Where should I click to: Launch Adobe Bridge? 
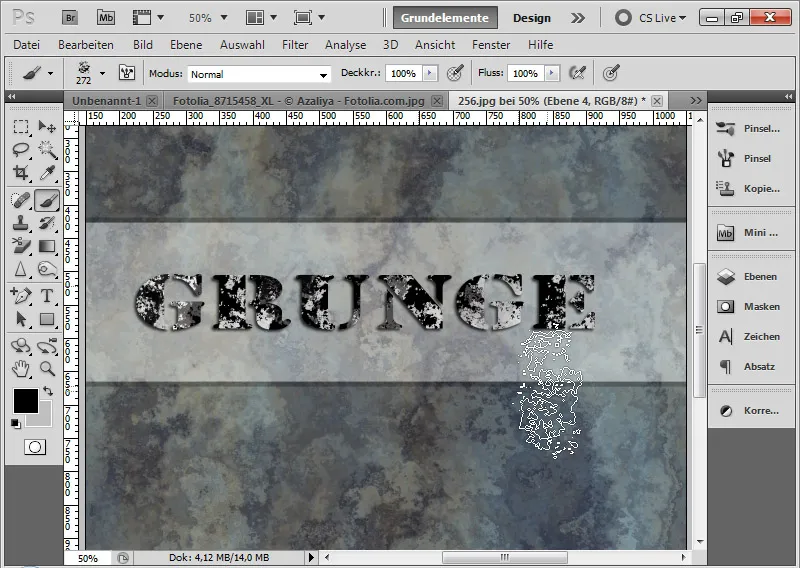click(x=70, y=18)
